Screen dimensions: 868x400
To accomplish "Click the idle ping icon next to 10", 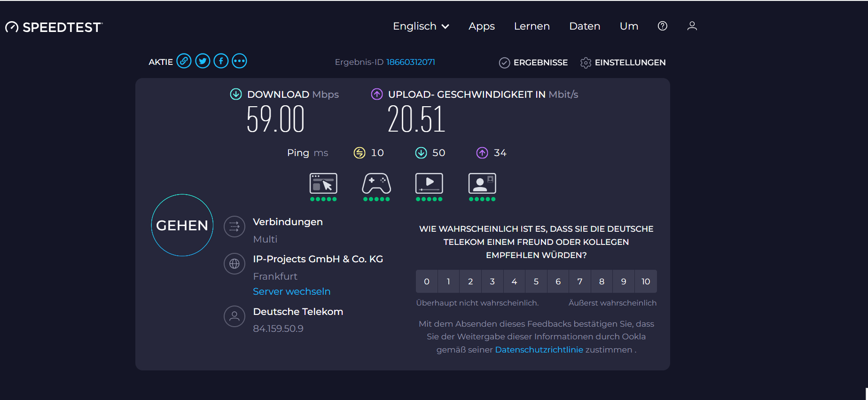I will click(x=360, y=153).
